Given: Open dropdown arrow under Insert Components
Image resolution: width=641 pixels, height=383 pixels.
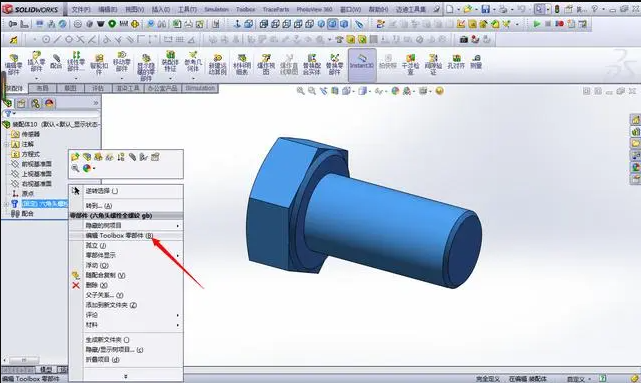Looking at the screenshot, I should click(36, 78).
